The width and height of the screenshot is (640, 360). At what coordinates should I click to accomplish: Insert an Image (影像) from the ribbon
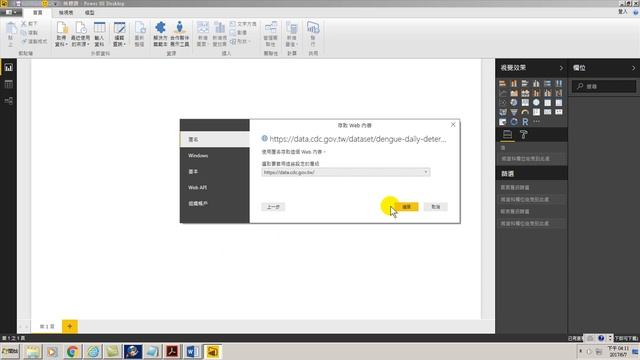tap(238, 33)
